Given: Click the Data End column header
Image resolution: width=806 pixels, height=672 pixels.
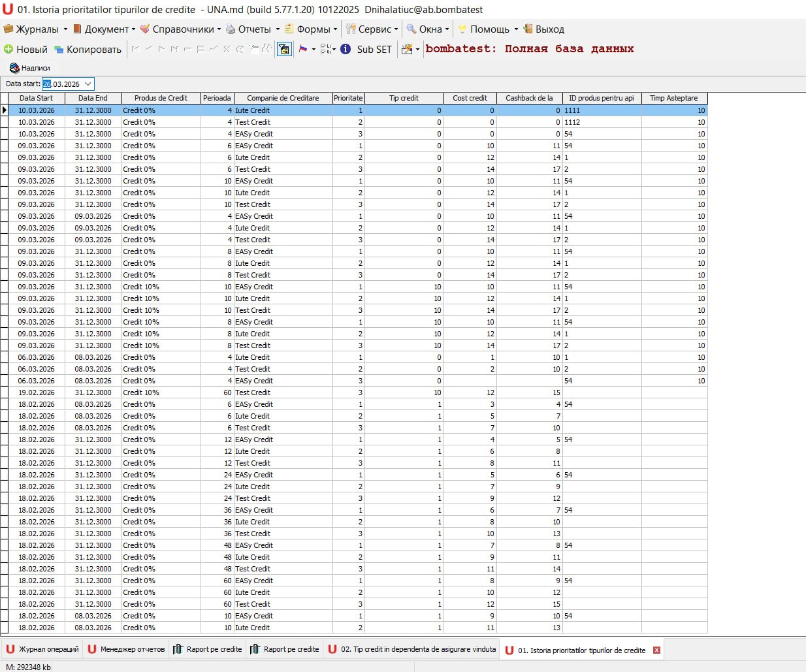Looking at the screenshot, I should (93, 98).
